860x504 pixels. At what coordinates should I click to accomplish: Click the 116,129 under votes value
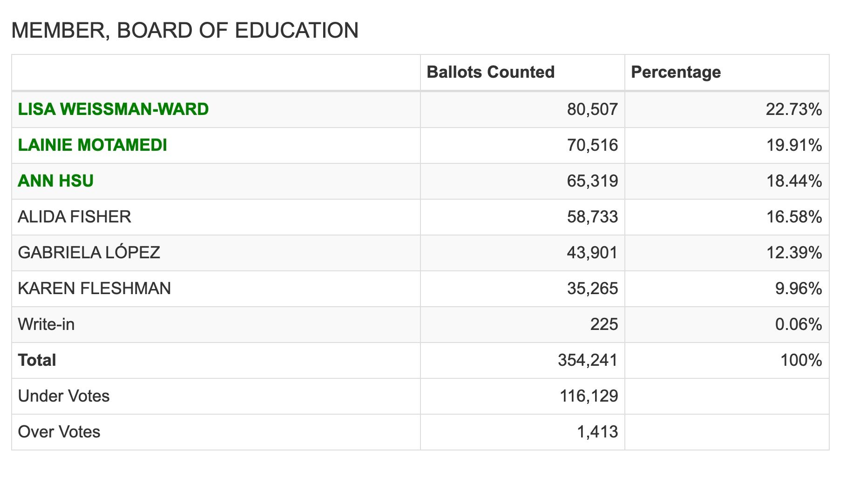pos(589,396)
